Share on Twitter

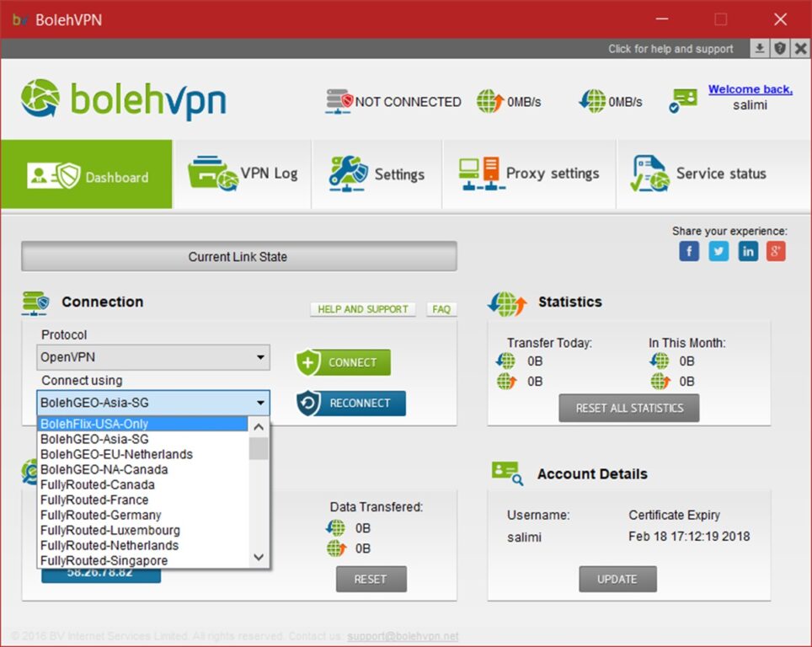[x=719, y=252]
